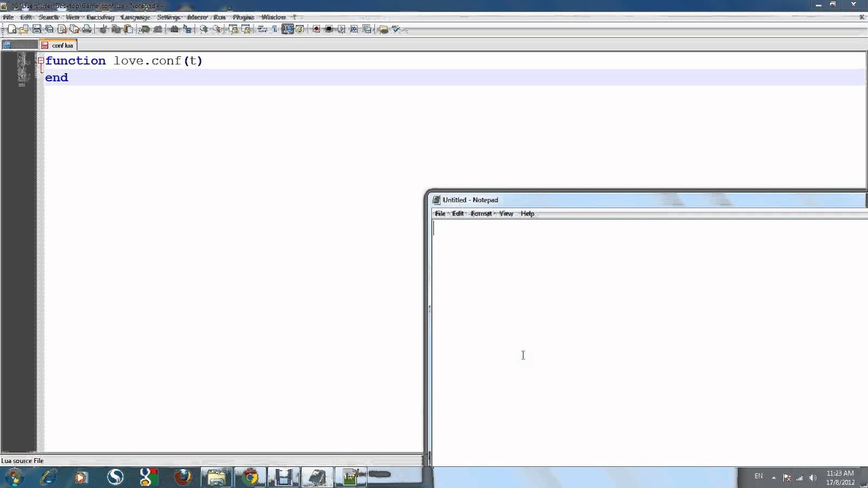Viewport: 868px width, 488px height.
Task: Click the Find binoculars icon in Notepad++
Action: point(174,29)
